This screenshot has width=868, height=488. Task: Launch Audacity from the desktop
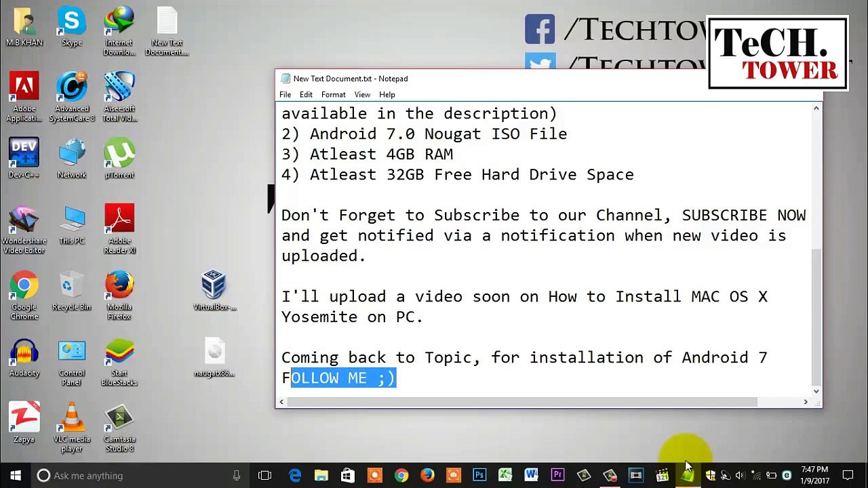click(24, 358)
